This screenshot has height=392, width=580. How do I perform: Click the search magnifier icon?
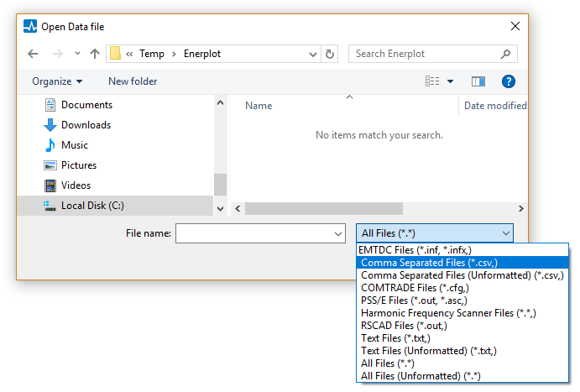tap(505, 54)
